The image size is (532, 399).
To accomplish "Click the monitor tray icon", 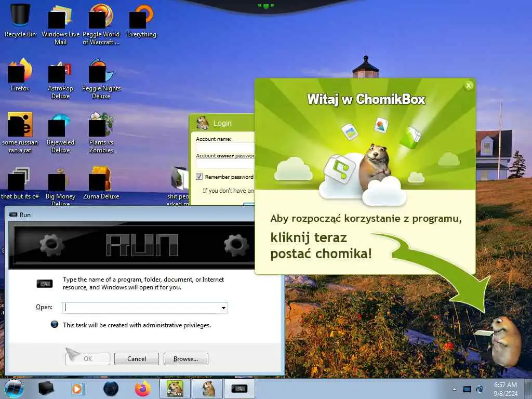I will (467, 389).
